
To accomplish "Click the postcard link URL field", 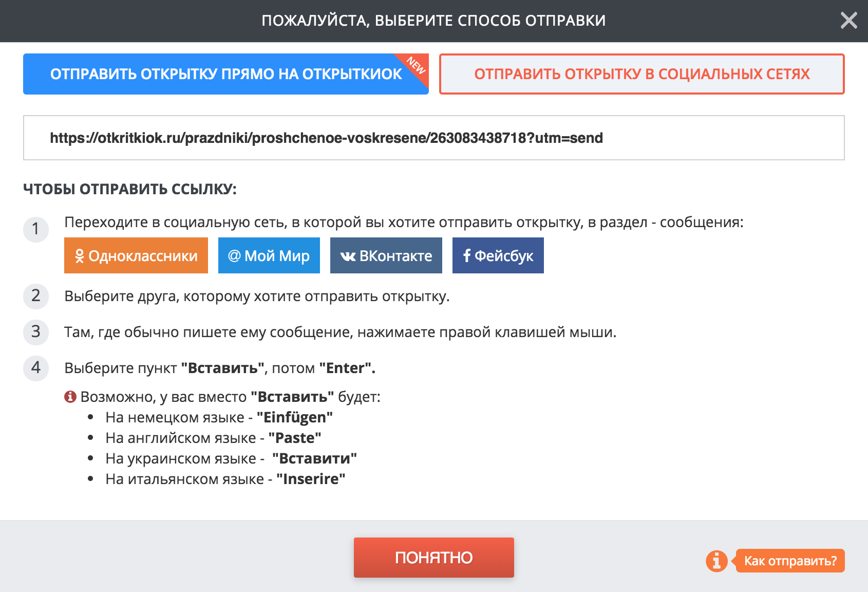I will (434, 138).
